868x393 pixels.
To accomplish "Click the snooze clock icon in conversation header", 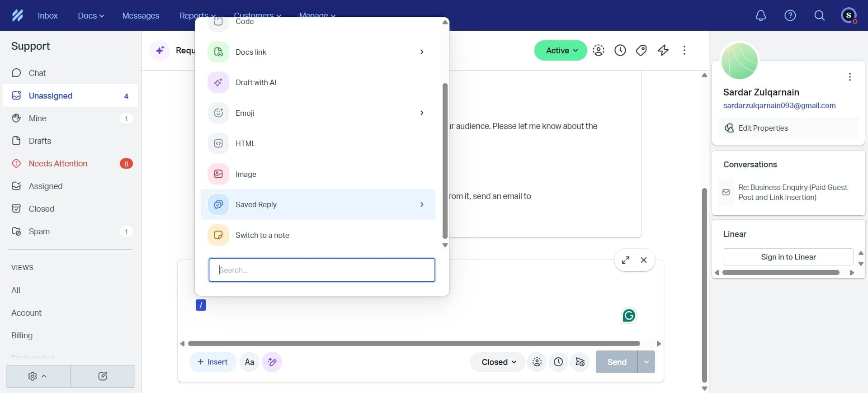I will [x=620, y=50].
